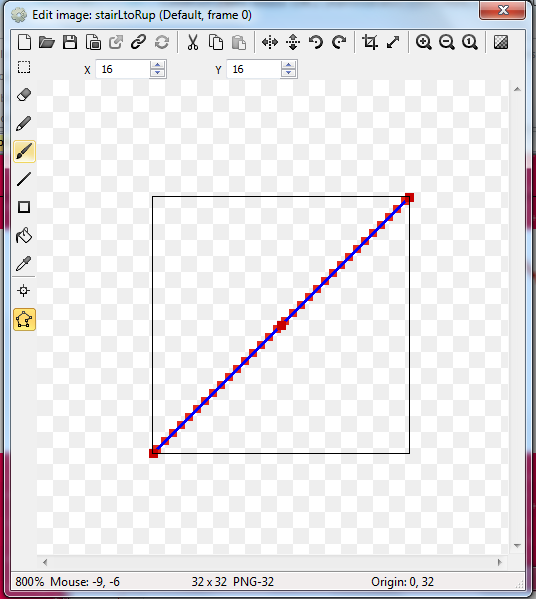Screen dimensions: 536x599
Task: Select the Pencil tool
Action: click(x=24, y=123)
